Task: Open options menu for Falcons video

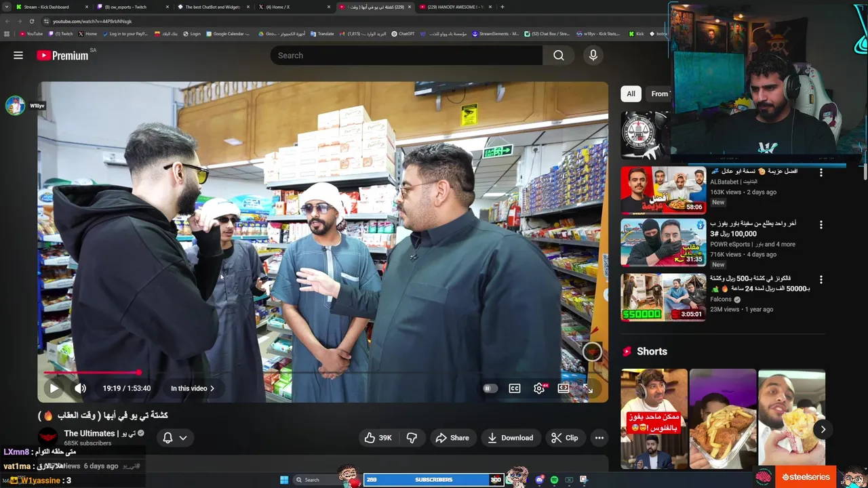Action: click(821, 280)
